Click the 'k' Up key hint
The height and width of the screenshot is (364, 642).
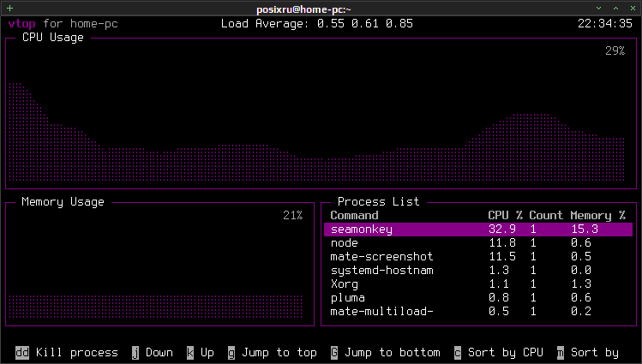190,353
